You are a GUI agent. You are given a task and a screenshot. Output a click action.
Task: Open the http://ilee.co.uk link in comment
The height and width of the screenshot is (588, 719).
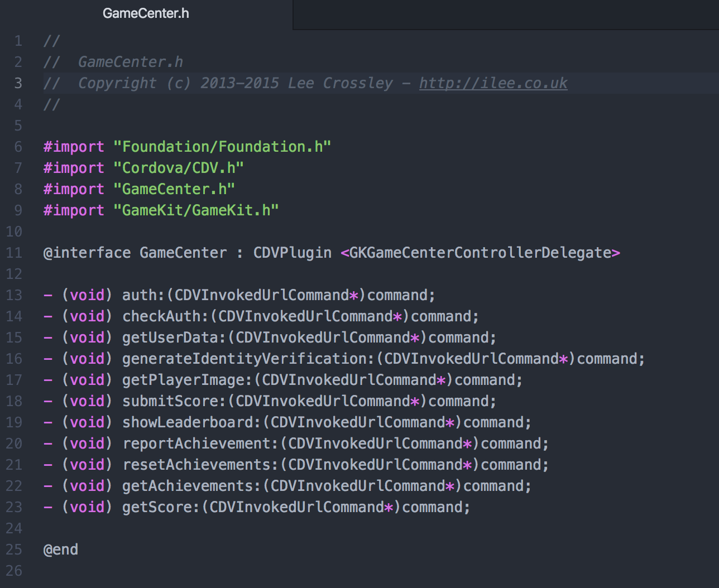point(493,83)
